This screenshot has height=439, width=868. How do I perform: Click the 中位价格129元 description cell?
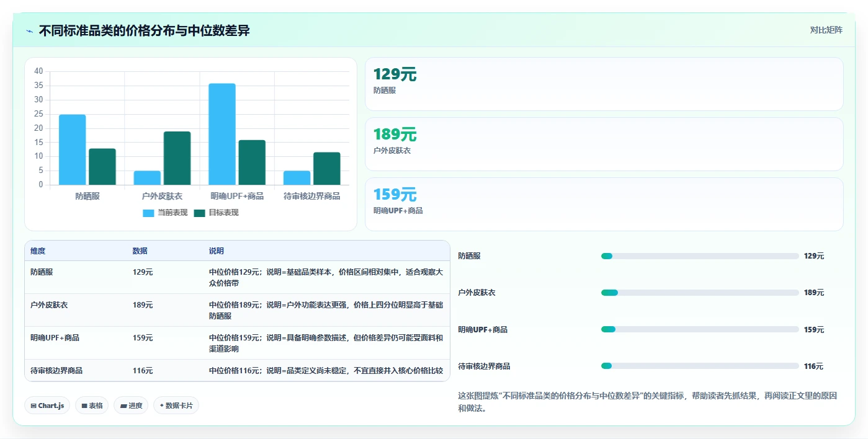[x=326, y=277]
